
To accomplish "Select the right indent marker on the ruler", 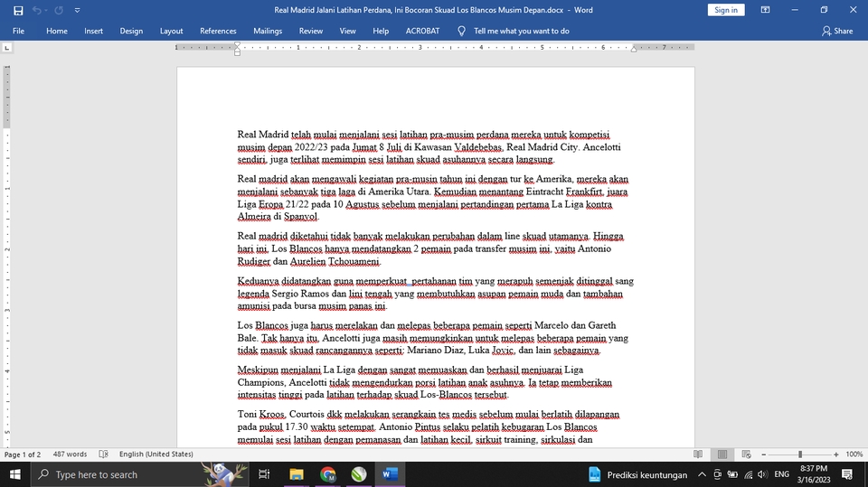I will [634, 50].
